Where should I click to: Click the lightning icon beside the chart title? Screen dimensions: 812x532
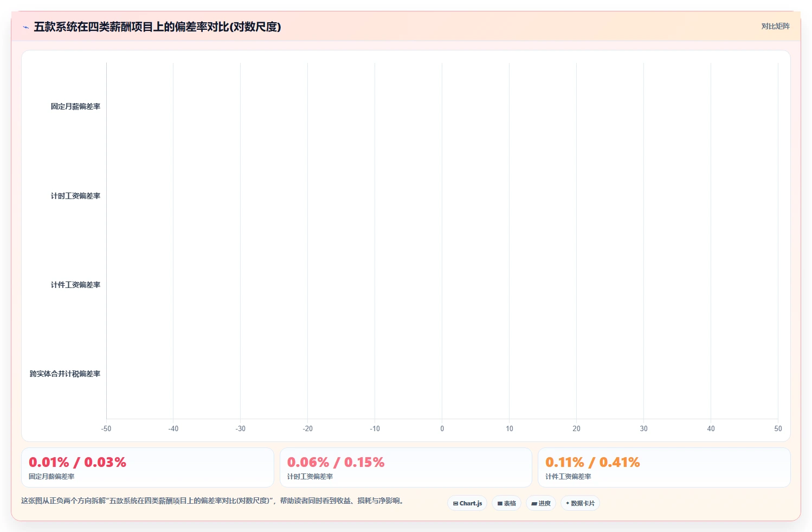click(x=25, y=27)
